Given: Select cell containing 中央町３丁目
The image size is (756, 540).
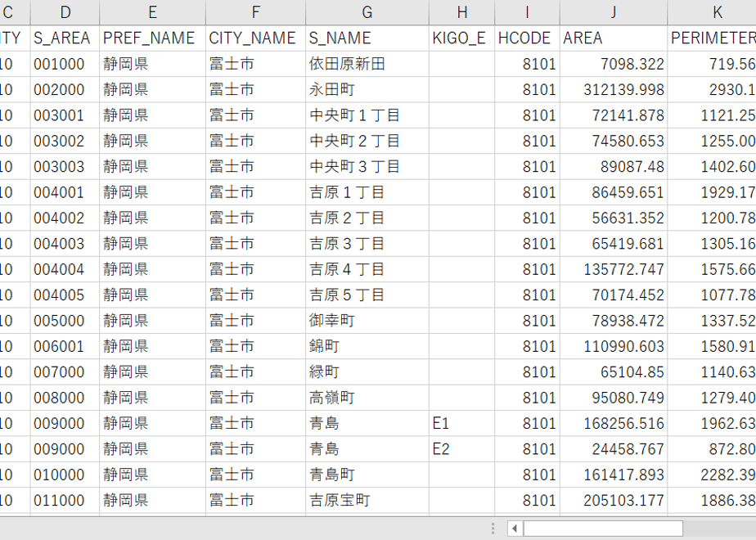Looking at the screenshot, I should click(367, 166).
